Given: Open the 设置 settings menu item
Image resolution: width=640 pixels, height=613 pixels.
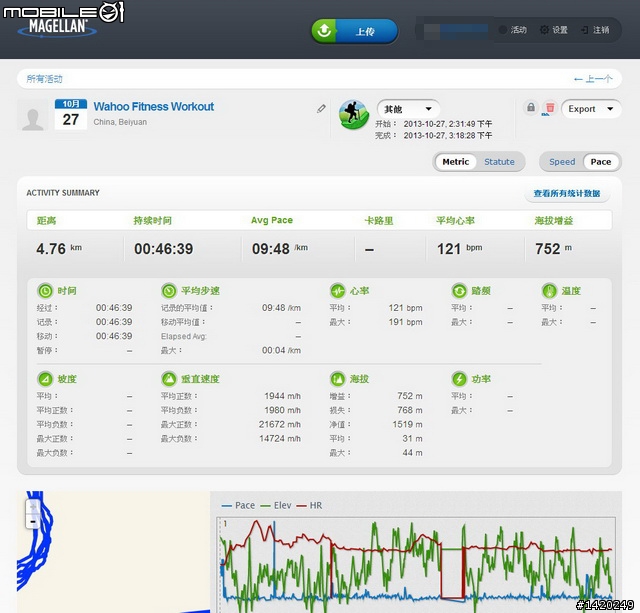Looking at the screenshot, I should click(554, 30).
